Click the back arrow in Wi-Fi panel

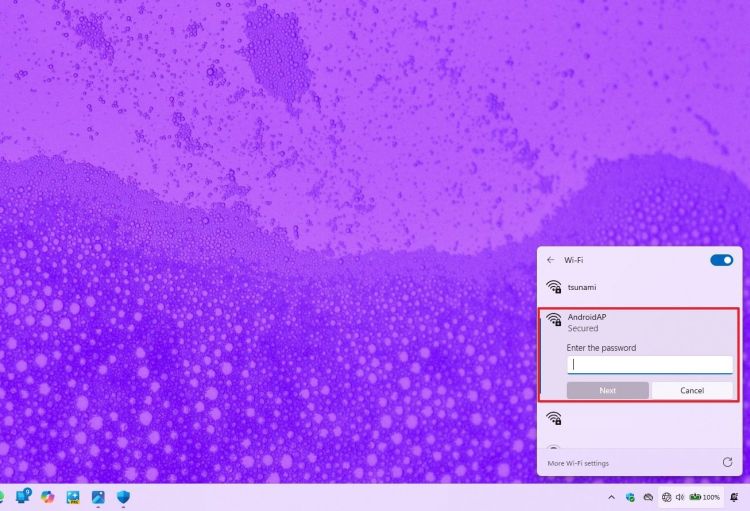coord(550,260)
